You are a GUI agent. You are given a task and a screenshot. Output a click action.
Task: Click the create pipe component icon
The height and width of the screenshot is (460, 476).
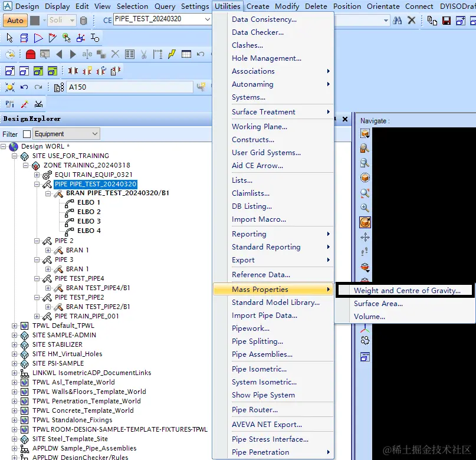point(201,87)
